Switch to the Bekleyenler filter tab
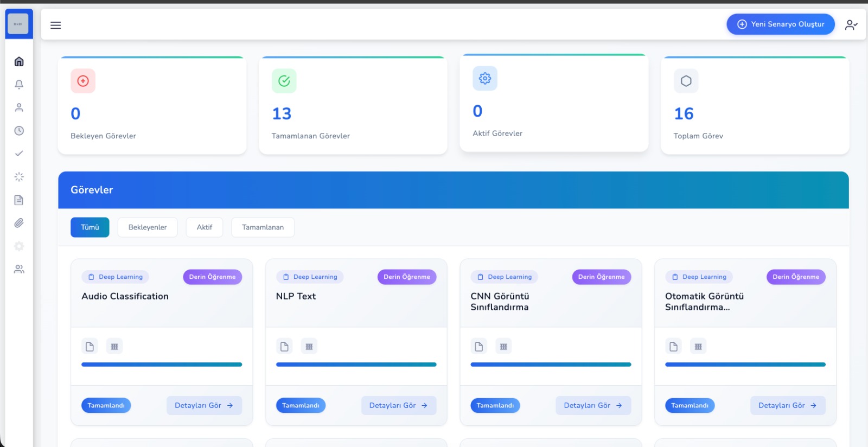Screen dimensions: 868x447 148,227
